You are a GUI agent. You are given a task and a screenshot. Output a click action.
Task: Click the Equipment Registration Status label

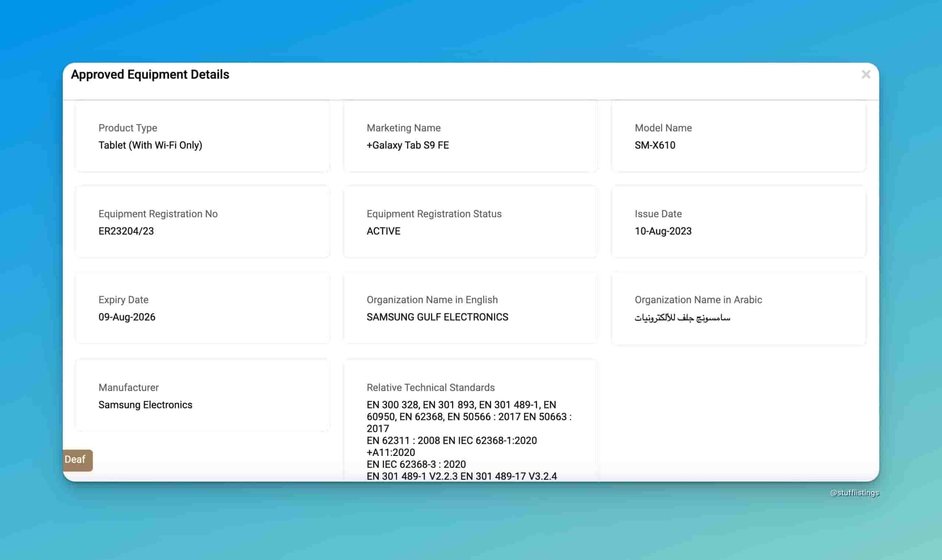[434, 214]
